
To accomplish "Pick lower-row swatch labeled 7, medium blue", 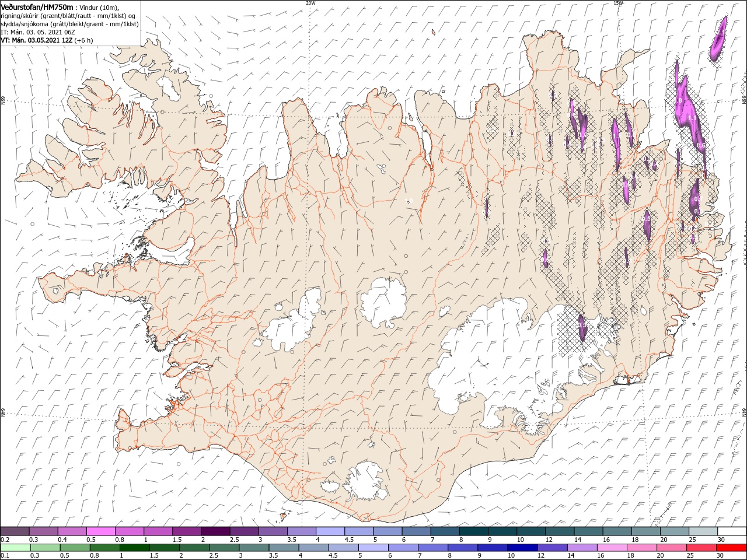I will [432, 548].
